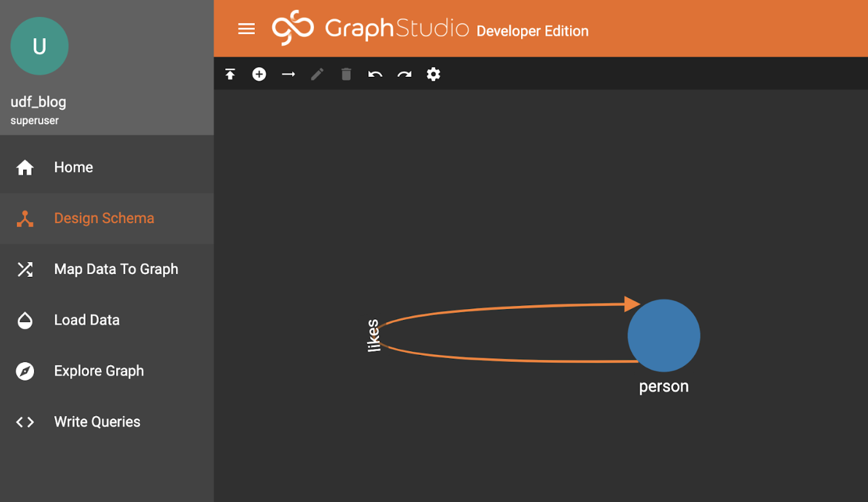Click the Map Data To Graph shuffle icon
This screenshot has height=502, width=868.
25,269
